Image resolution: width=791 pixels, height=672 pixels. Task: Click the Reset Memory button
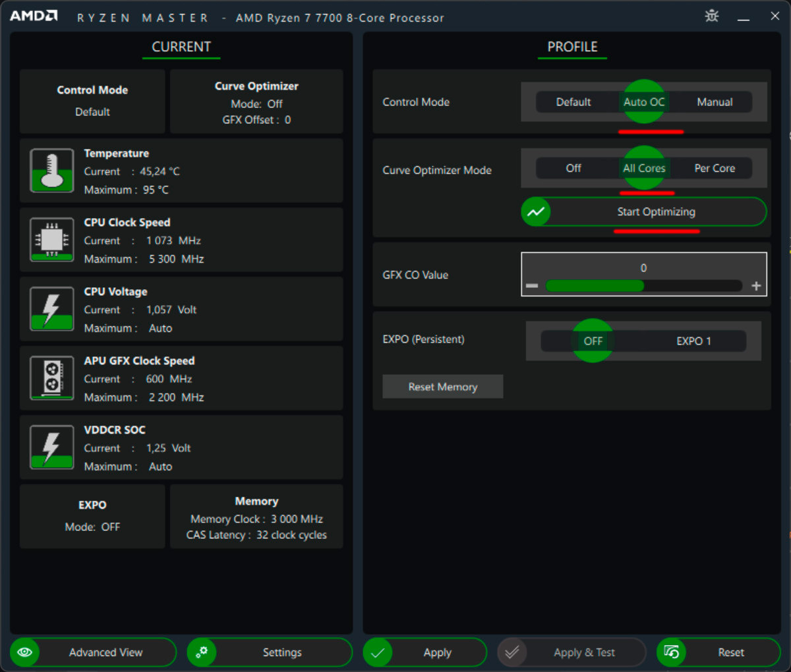pyautogui.click(x=442, y=387)
